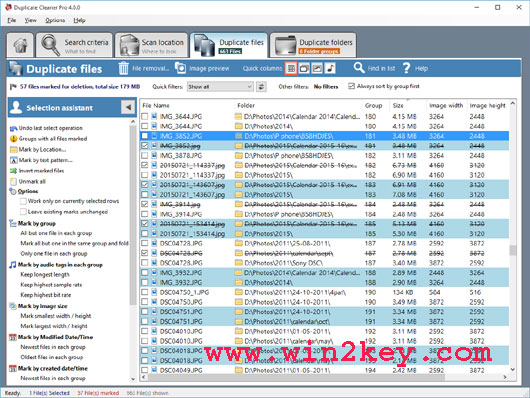Check the DSC04049.JPG row checkbox

tap(145, 370)
